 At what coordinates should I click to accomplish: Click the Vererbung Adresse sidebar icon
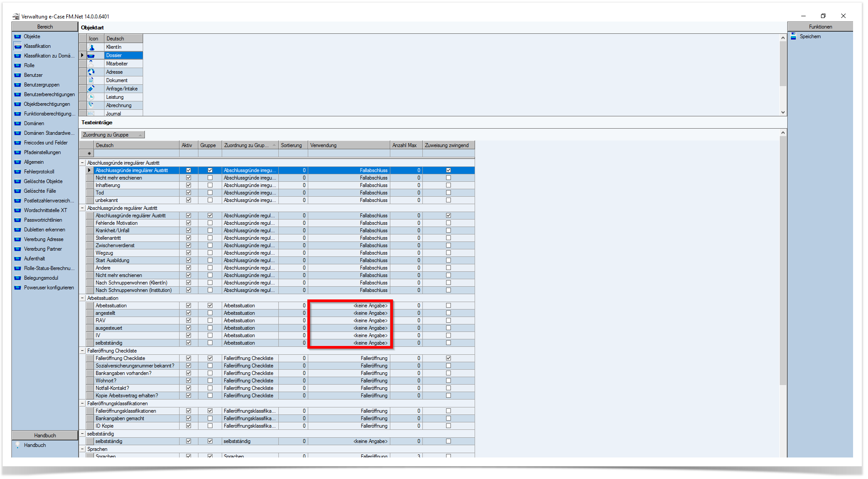pyautogui.click(x=18, y=239)
